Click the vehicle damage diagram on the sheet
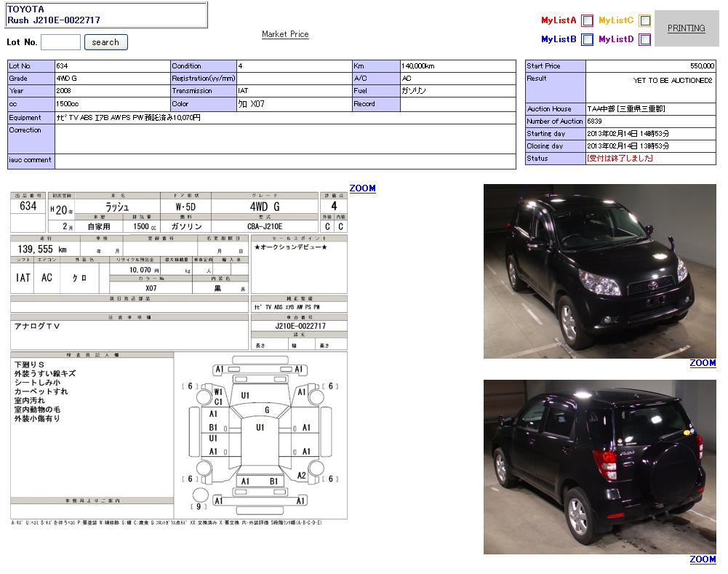 click(260, 433)
